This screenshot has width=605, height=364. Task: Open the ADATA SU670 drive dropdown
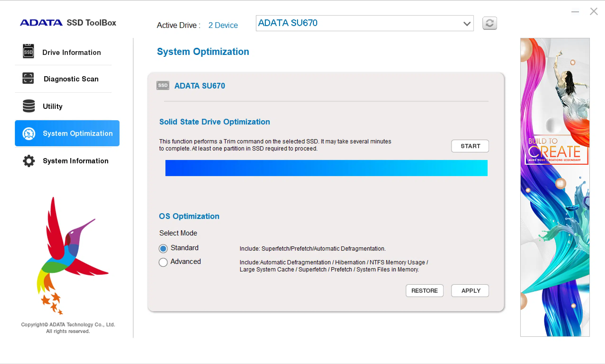click(x=365, y=23)
